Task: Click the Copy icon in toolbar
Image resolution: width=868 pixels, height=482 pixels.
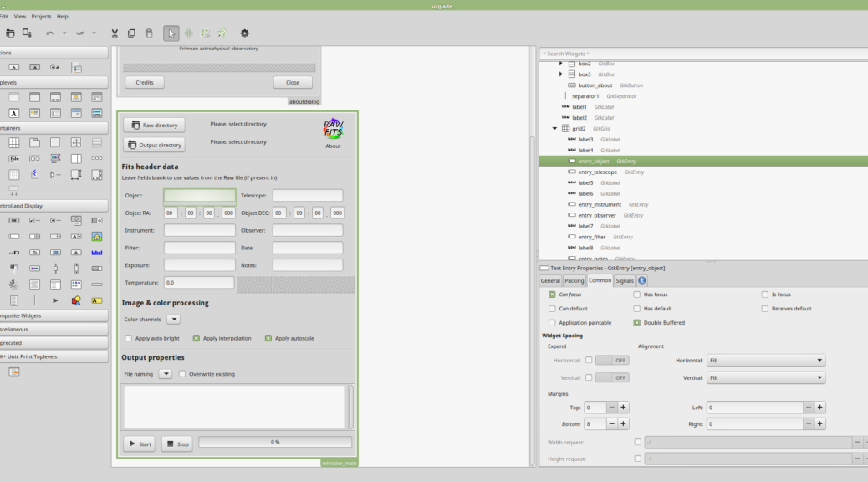Action: [131, 33]
